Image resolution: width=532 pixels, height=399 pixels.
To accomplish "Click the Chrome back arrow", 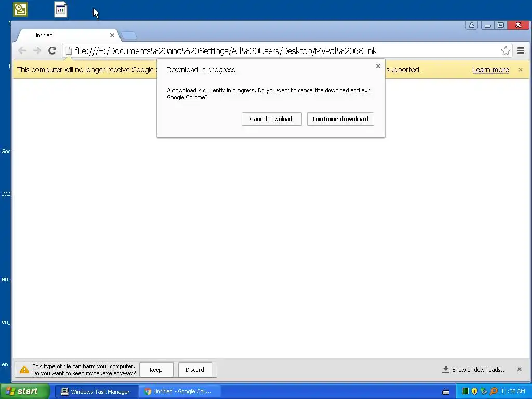I will pyautogui.click(x=22, y=51).
